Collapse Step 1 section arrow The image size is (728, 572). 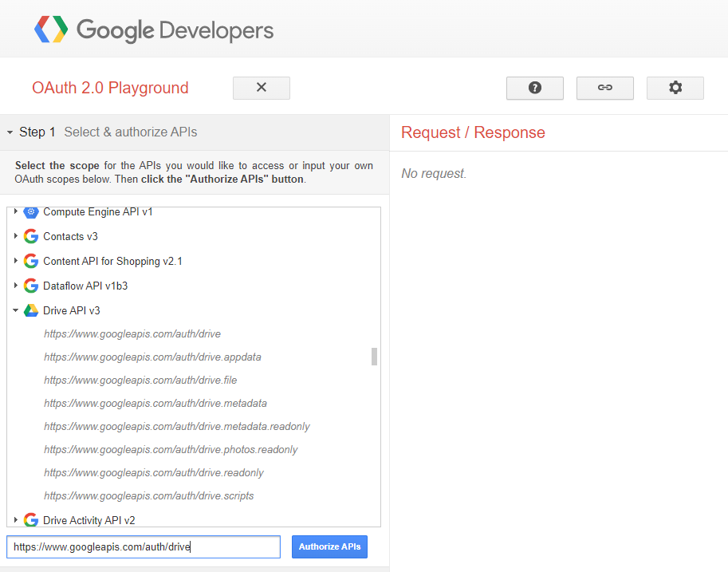[x=10, y=132]
